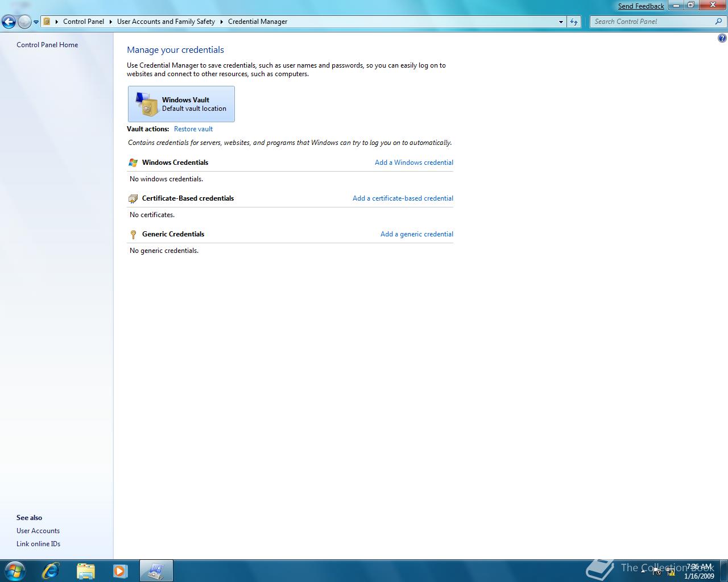Click the Control Panel breadcrumb
Viewport: 728px width, 582px height.
tap(84, 22)
